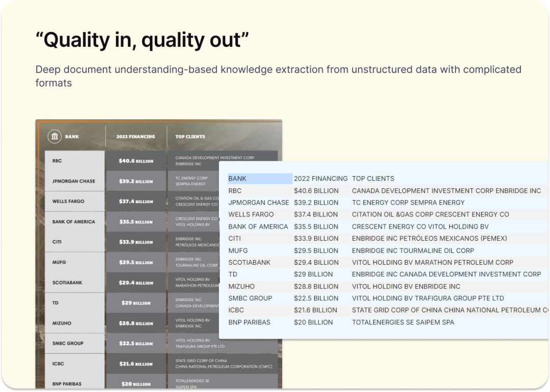Screen dimensions: 550x392
Task: Click SCOTIABANK cell in source image
Action: click(x=75, y=283)
